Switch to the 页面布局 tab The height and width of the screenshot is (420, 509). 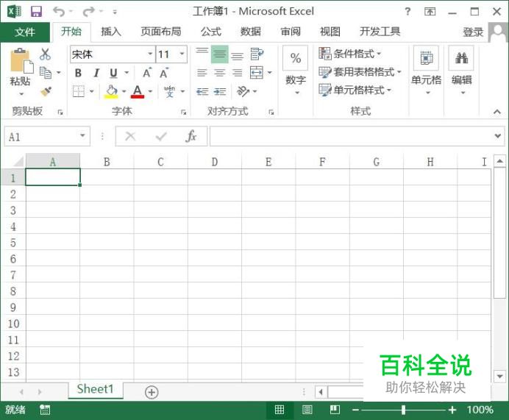pyautogui.click(x=160, y=32)
